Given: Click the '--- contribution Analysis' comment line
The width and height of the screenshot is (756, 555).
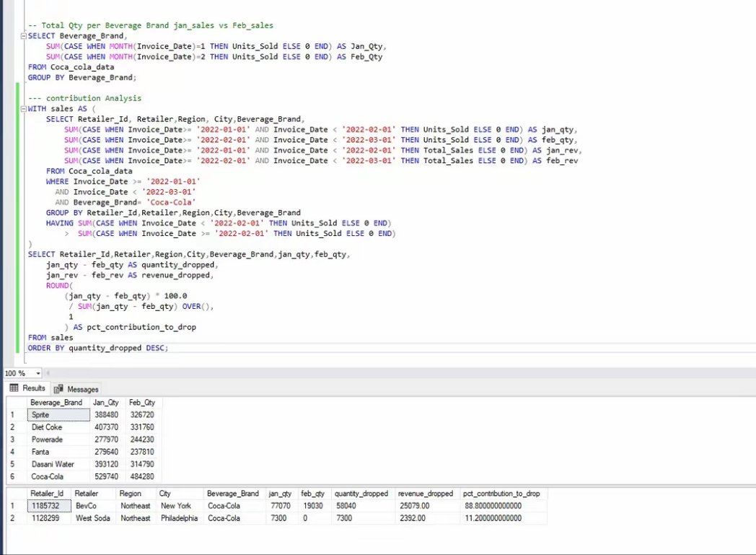Looking at the screenshot, I should tap(84, 98).
